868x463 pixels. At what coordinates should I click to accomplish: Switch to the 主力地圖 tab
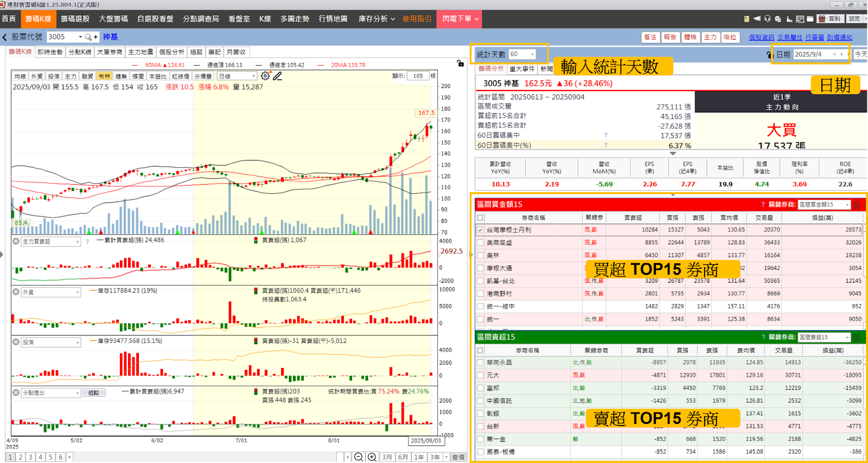141,52
